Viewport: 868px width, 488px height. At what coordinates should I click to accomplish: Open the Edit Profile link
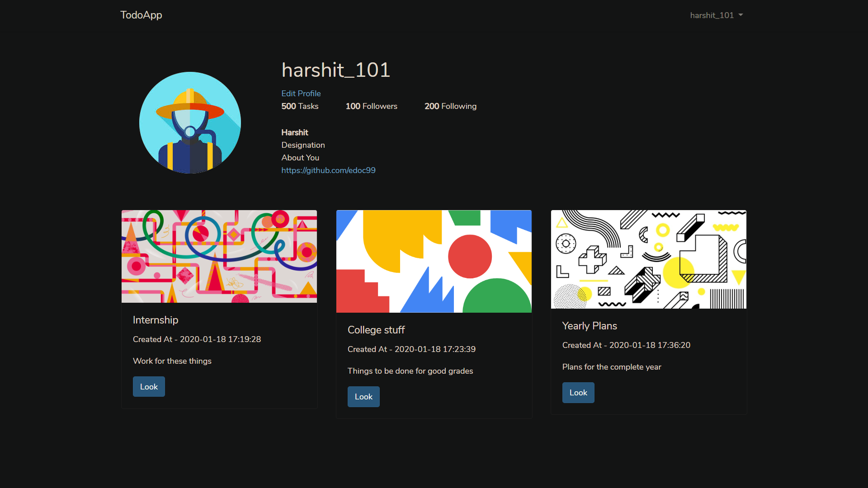coord(301,94)
